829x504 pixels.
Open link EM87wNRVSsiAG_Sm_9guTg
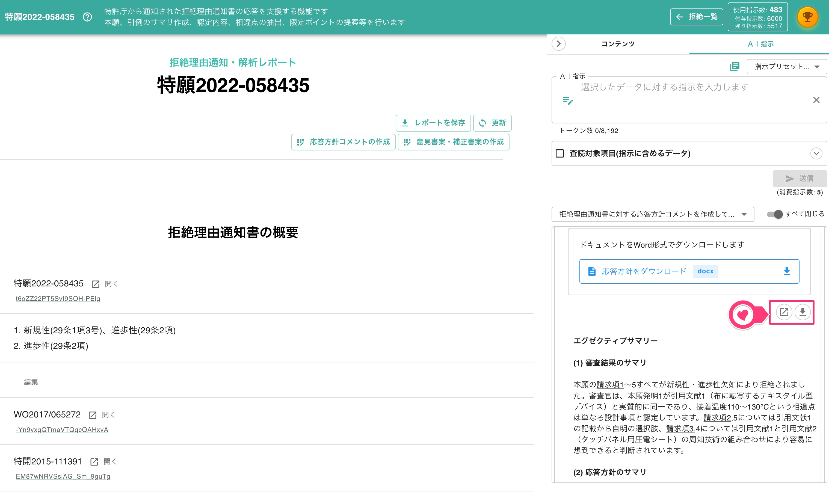pyautogui.click(x=63, y=476)
